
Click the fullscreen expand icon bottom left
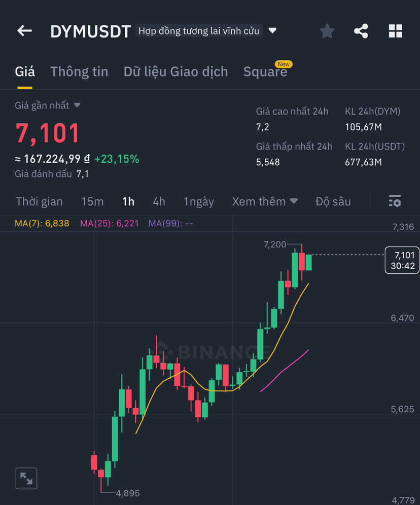pos(26,478)
